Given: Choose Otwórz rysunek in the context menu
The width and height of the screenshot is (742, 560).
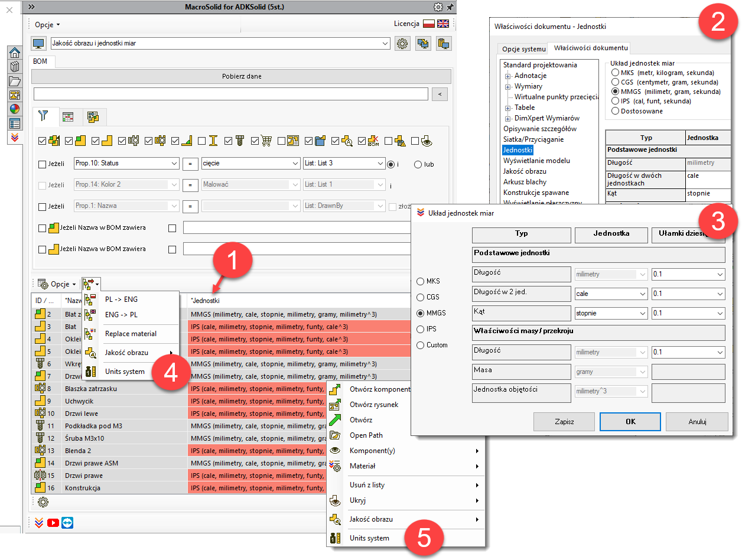Looking at the screenshot, I should pyautogui.click(x=374, y=405).
